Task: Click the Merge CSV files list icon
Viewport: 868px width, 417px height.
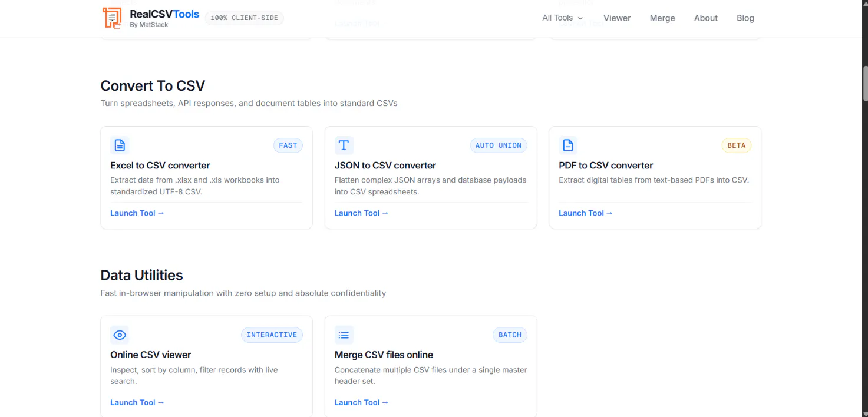Action: pyautogui.click(x=344, y=335)
